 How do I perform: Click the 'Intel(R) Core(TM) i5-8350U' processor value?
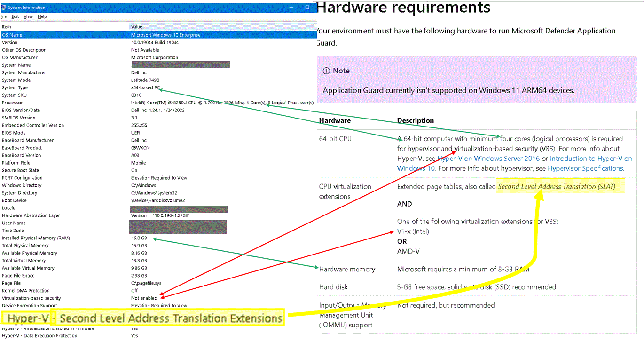click(222, 103)
